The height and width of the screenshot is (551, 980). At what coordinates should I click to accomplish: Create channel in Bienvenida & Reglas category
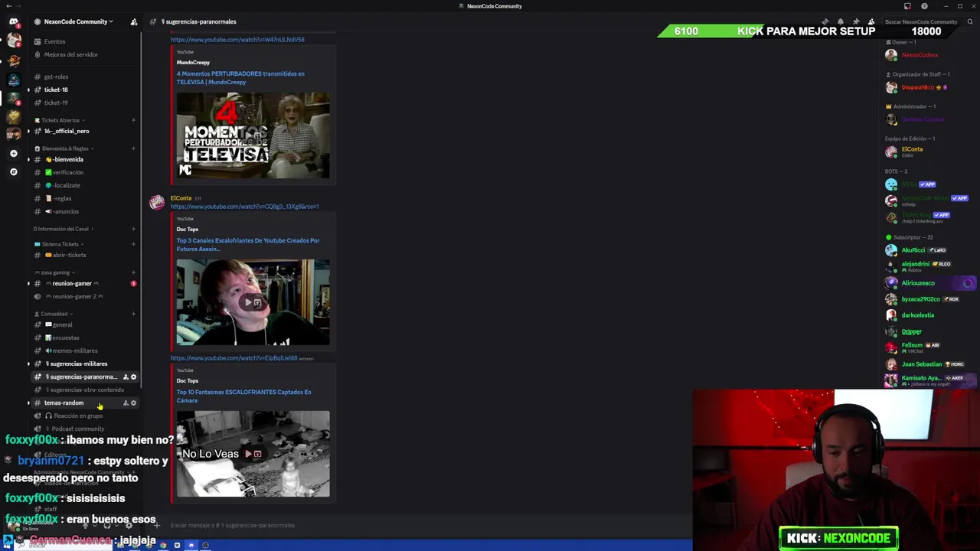point(133,148)
